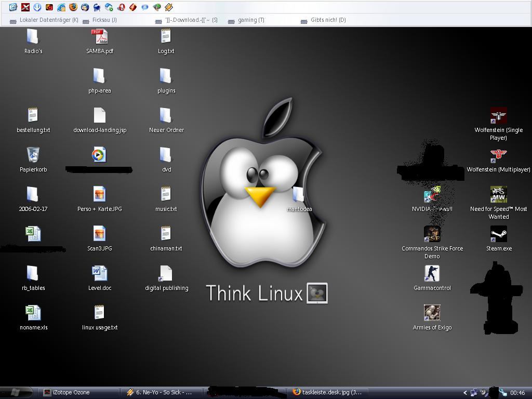Open the Level.doc Word document
The width and height of the screenshot is (532, 399).
(x=99, y=278)
